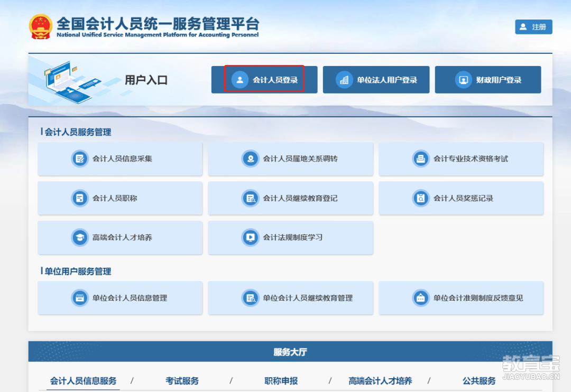Click the English platform subtitle text
Viewport: 571px width, 392px height.
click(x=158, y=35)
